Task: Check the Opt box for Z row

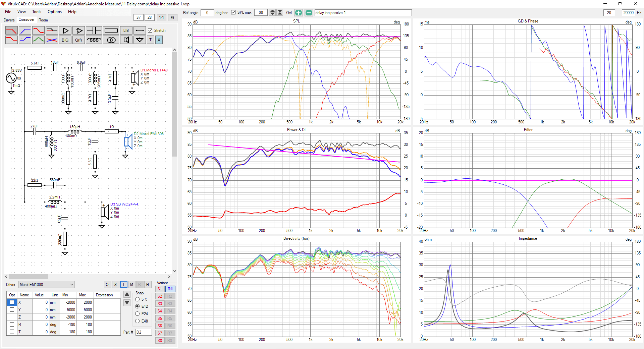Action: [12, 317]
